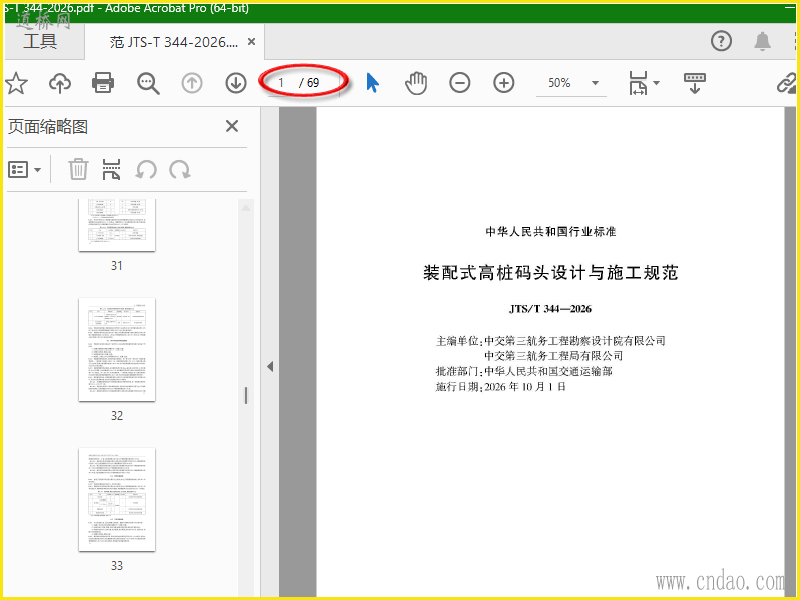Expand the fit page options arrow
800x600 pixels.
click(657, 83)
